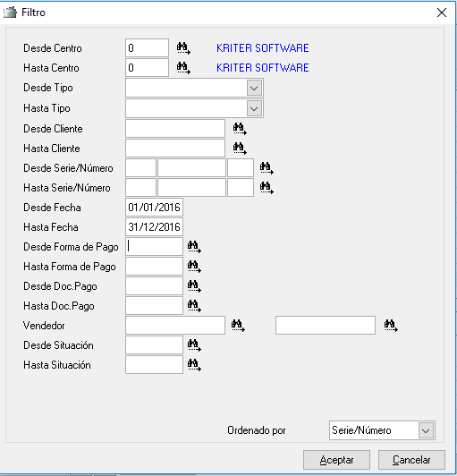Screen dimensions: 457x476
Task: Select the Hasta Fecha field showing 31/12/2016
Action: [x=154, y=227]
